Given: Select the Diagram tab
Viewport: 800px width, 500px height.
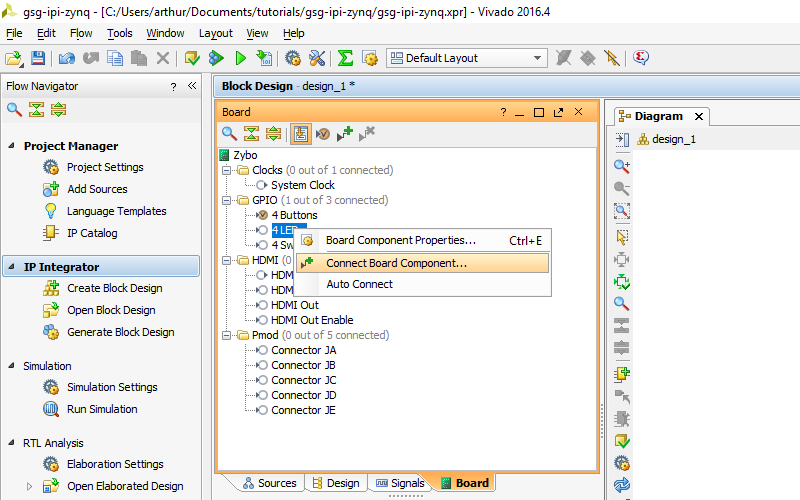Looking at the screenshot, I should (x=658, y=116).
